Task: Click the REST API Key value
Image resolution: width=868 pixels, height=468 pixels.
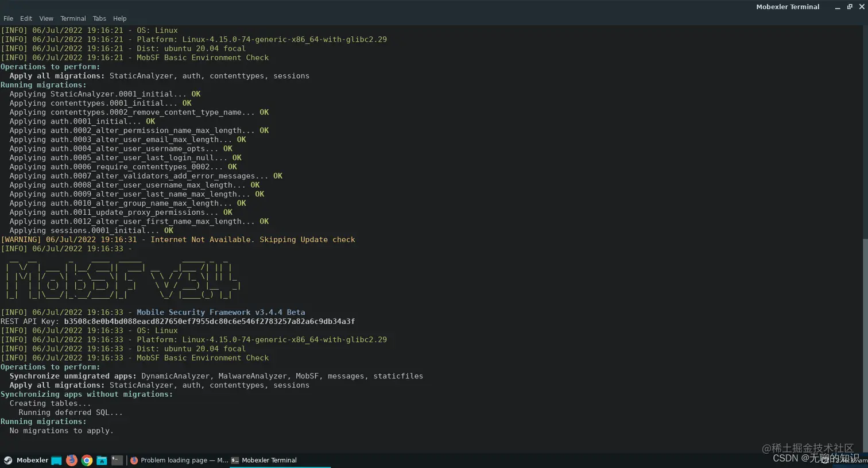Action: [x=209, y=322]
